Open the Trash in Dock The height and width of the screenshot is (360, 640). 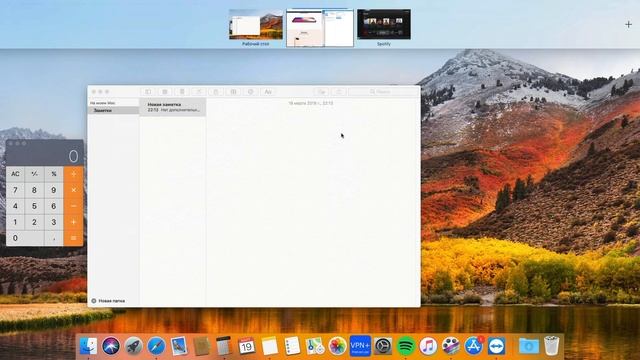(x=551, y=346)
